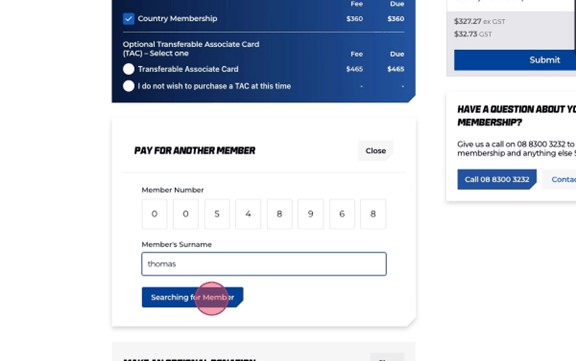Viewport: 576px width, 361px height.
Task: Focus the Member's Surname text field
Action: 264,264
